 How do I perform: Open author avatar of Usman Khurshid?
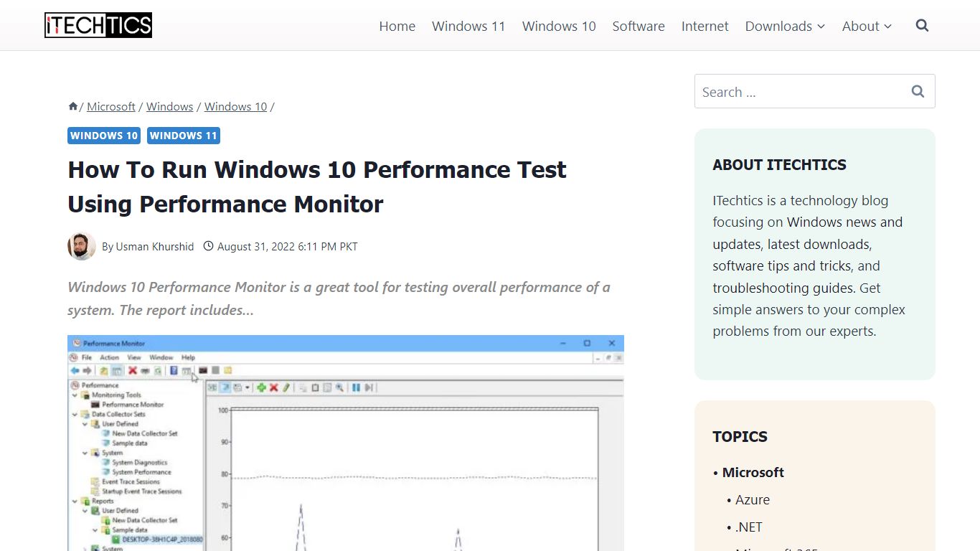82,246
